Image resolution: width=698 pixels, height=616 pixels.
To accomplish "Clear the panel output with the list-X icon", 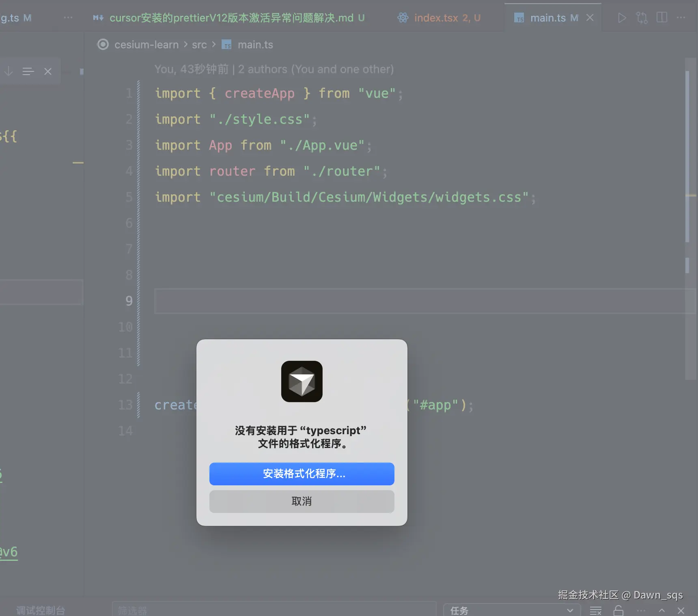I will pos(596,611).
